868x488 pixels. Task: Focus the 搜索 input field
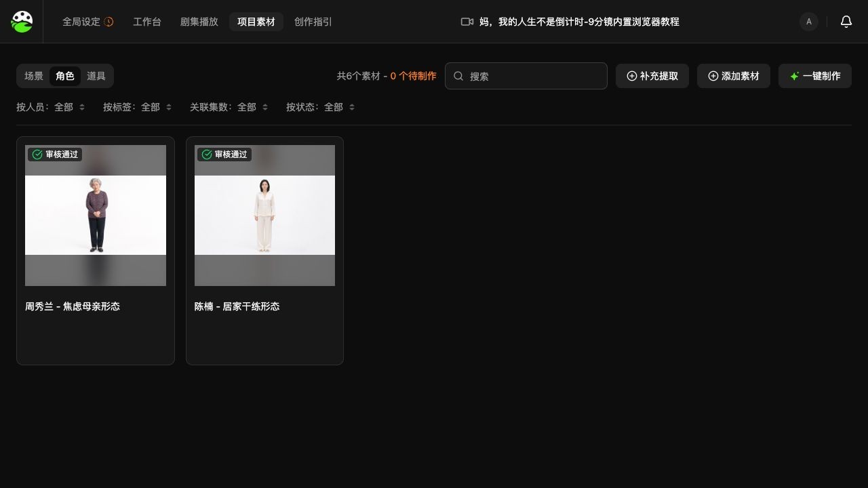(526, 76)
